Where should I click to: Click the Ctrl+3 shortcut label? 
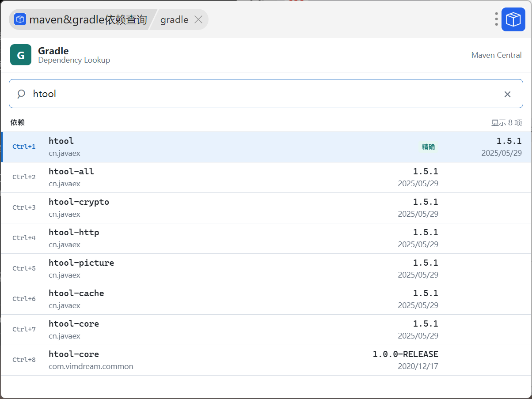[x=24, y=207]
